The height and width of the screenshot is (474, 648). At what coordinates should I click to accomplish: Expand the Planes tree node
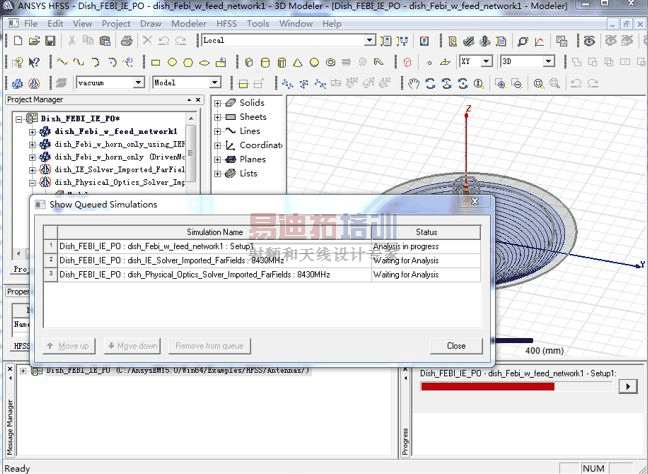(217, 159)
